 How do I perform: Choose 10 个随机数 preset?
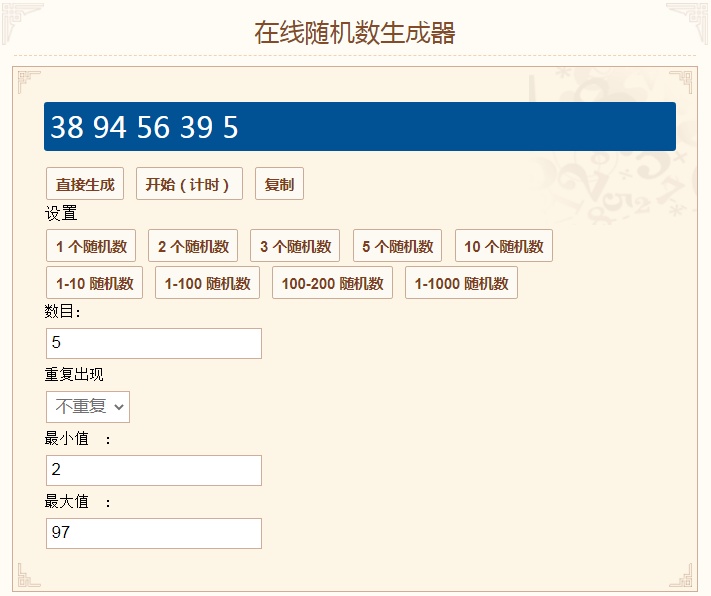pyautogui.click(x=504, y=246)
